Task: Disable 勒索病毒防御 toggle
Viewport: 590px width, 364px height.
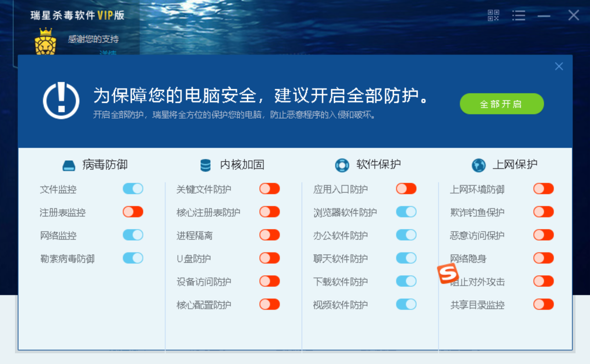Action: [x=133, y=258]
